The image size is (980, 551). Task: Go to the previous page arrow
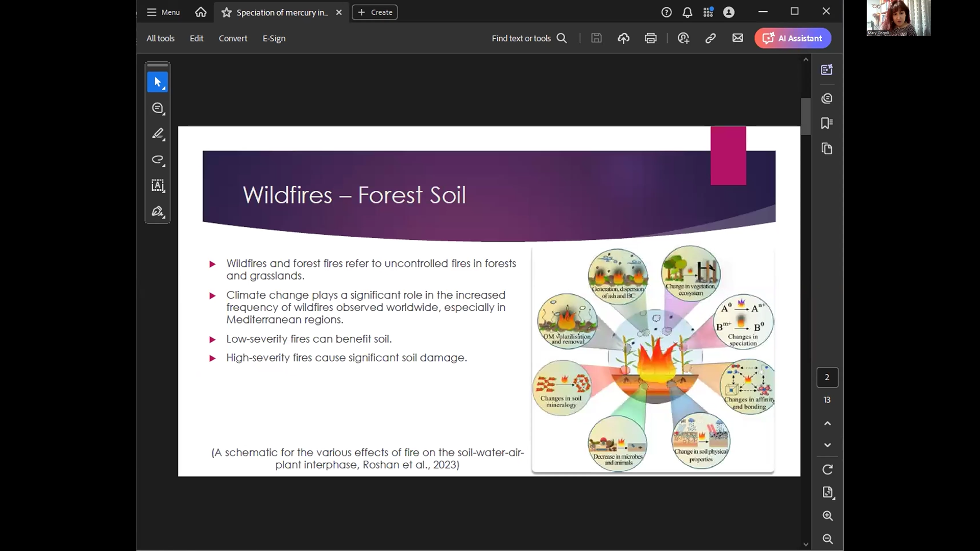(x=827, y=423)
